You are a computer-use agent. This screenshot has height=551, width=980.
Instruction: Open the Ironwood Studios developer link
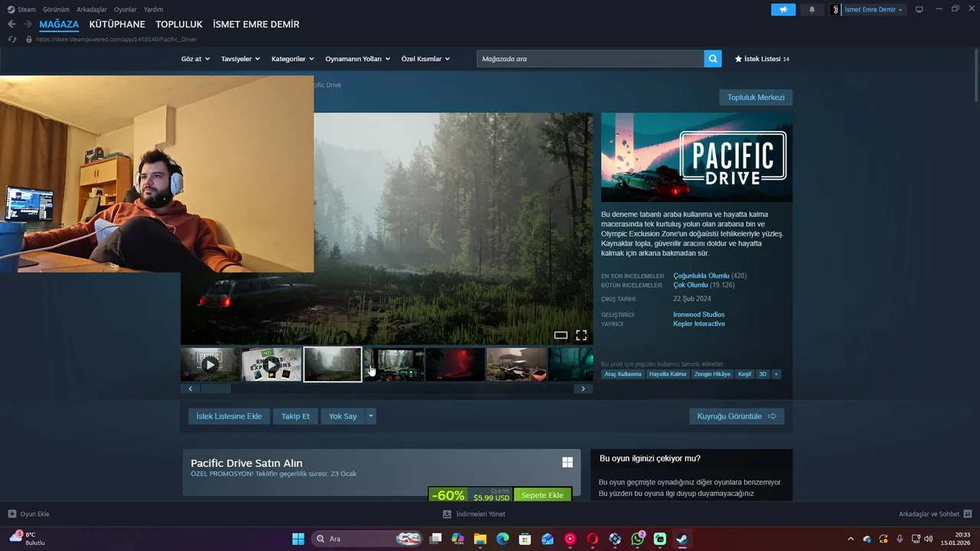point(698,315)
